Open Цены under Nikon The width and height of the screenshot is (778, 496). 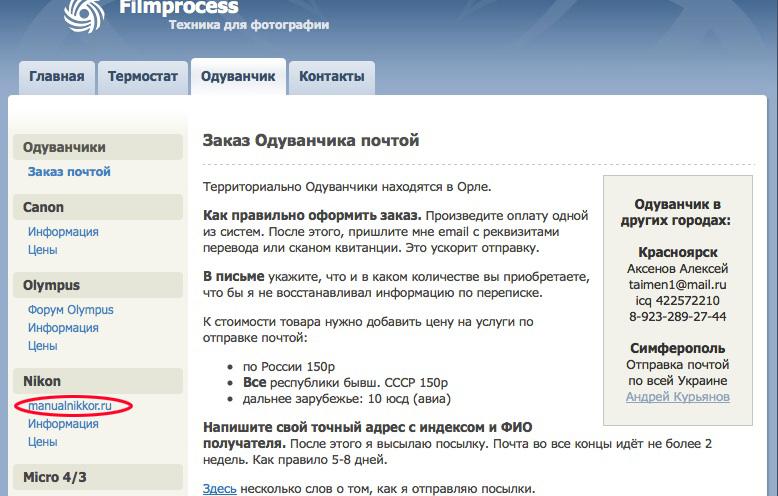[x=43, y=441]
